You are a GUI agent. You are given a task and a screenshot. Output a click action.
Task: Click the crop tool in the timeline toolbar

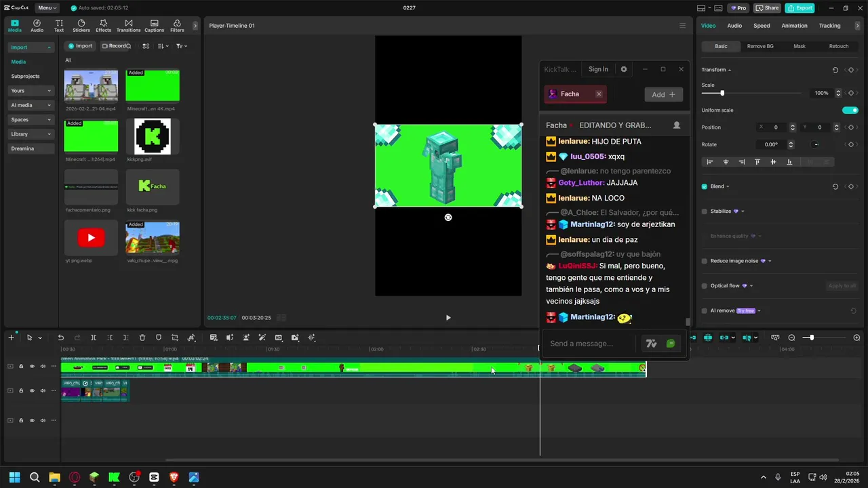174,338
